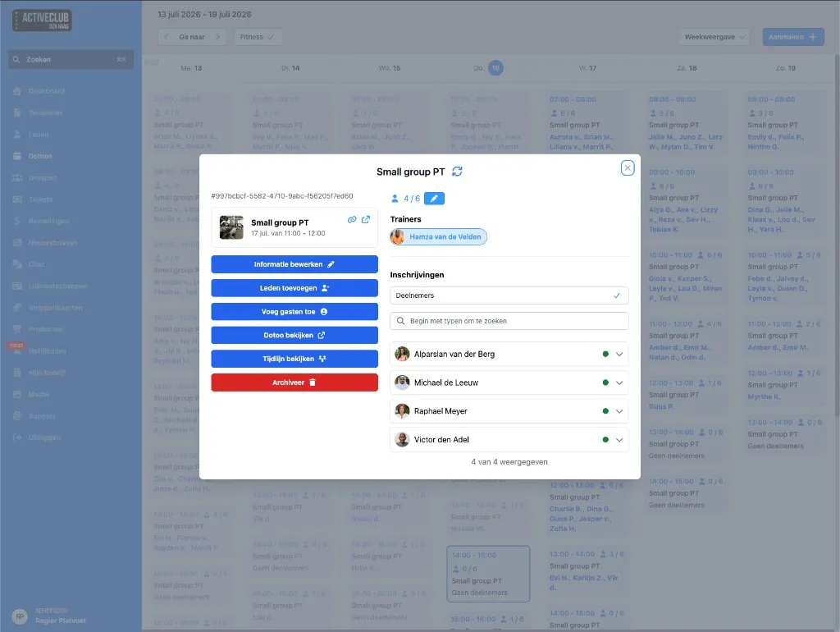Open the Weekweergave view dropdown
The height and width of the screenshot is (632, 840).
pyautogui.click(x=714, y=37)
